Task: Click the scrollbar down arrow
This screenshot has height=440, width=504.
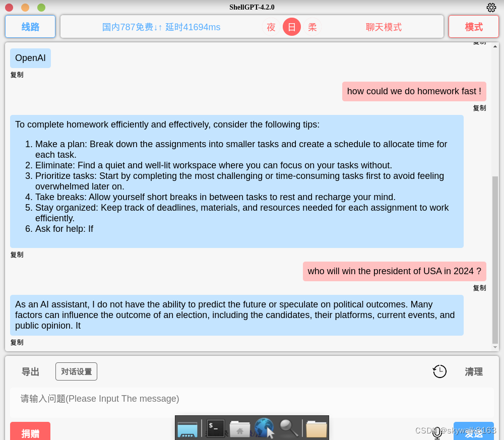Action: pos(495,347)
